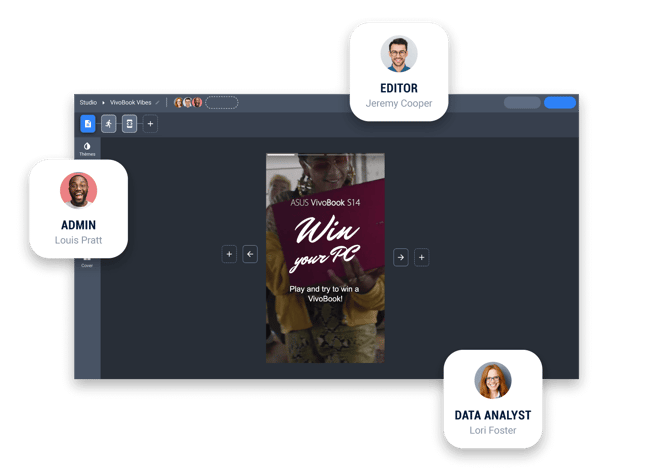Click the Studio breadcrumb link

[88, 102]
